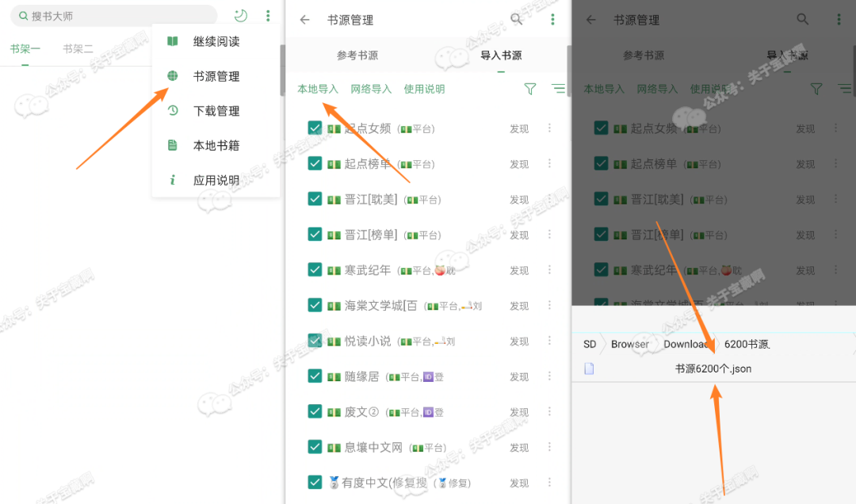
Task: Click the filter funnel icon in middle panel
Action: click(530, 89)
